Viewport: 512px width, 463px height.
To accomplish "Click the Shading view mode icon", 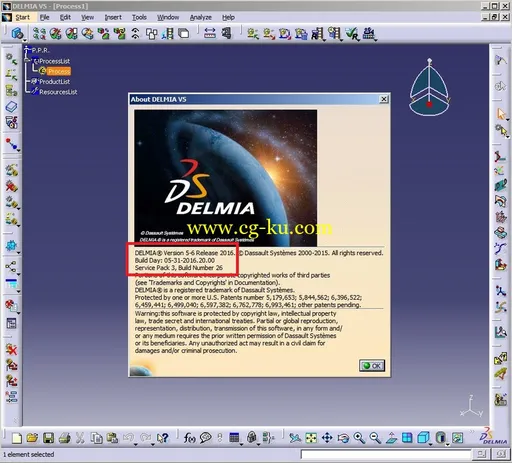I will coord(441,438).
